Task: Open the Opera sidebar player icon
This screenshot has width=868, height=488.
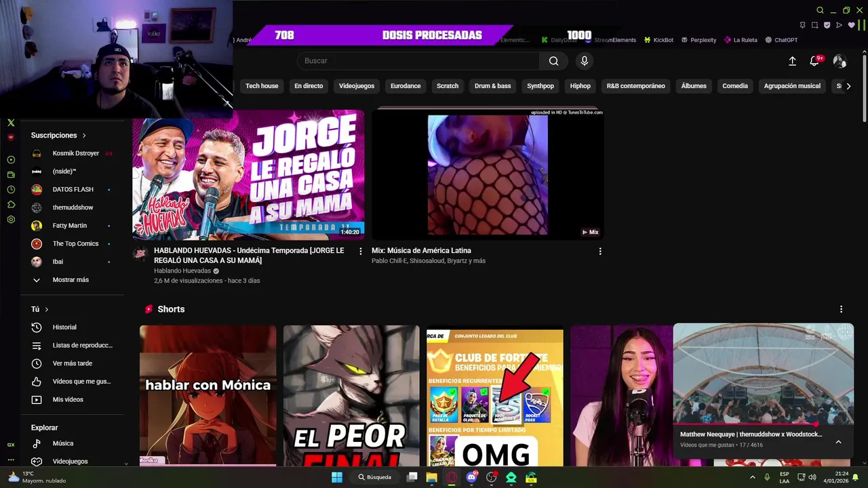Action: [11, 160]
